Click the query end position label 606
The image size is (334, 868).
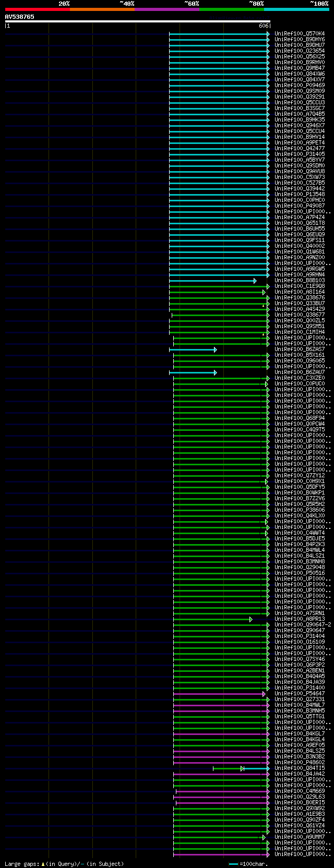point(263,26)
